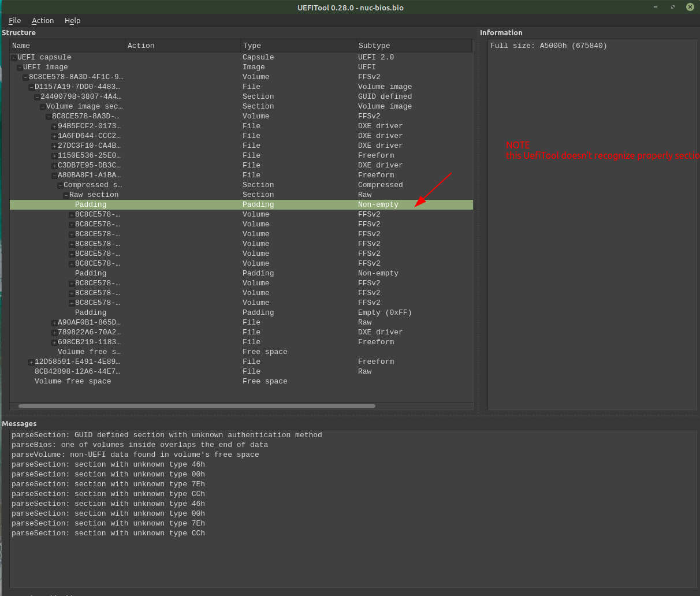Viewport: 700px width, 596px height.
Task: Click the 'Empty (0xFF)' subtype cell
Action: [x=385, y=312]
